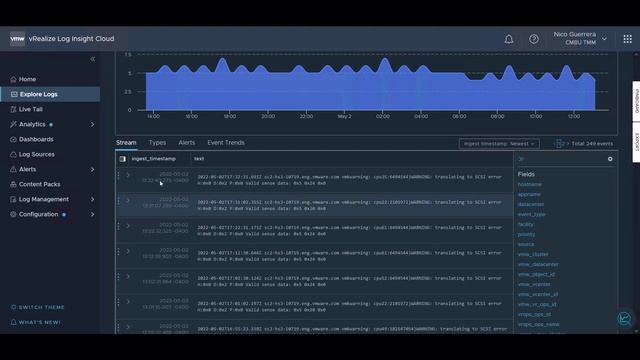Screen dimensions: 640x360
Task: Expand the log row at 17:12:50
Action: pos(128,251)
